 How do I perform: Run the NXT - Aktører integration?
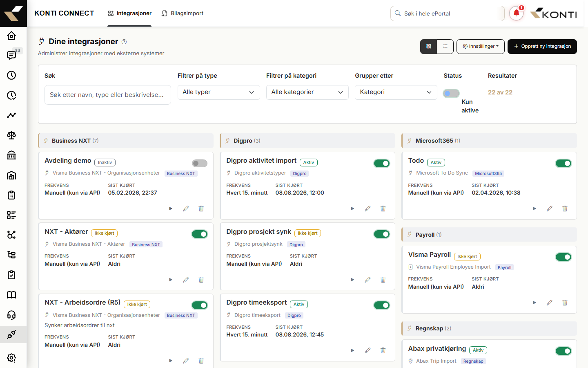coord(171,280)
